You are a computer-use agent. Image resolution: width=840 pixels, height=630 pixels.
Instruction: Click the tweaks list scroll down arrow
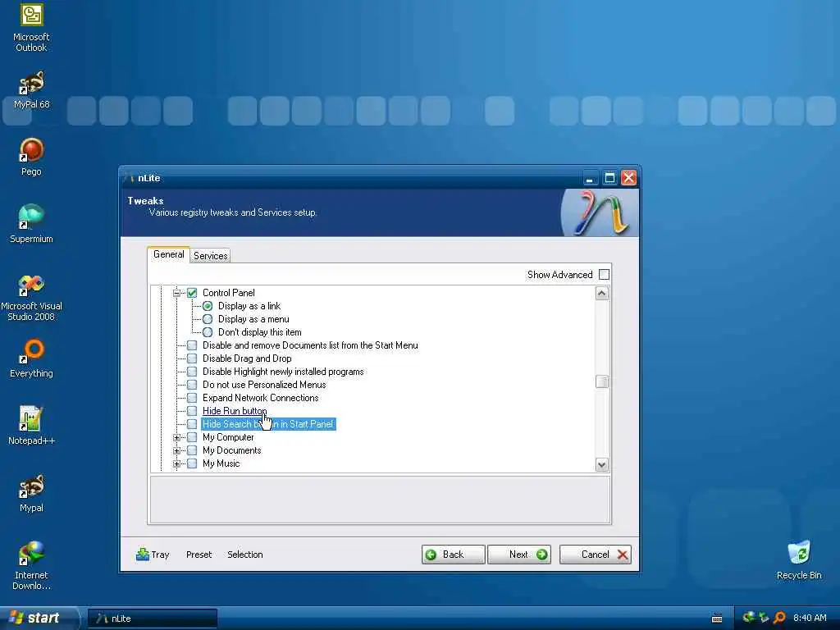[x=601, y=464]
